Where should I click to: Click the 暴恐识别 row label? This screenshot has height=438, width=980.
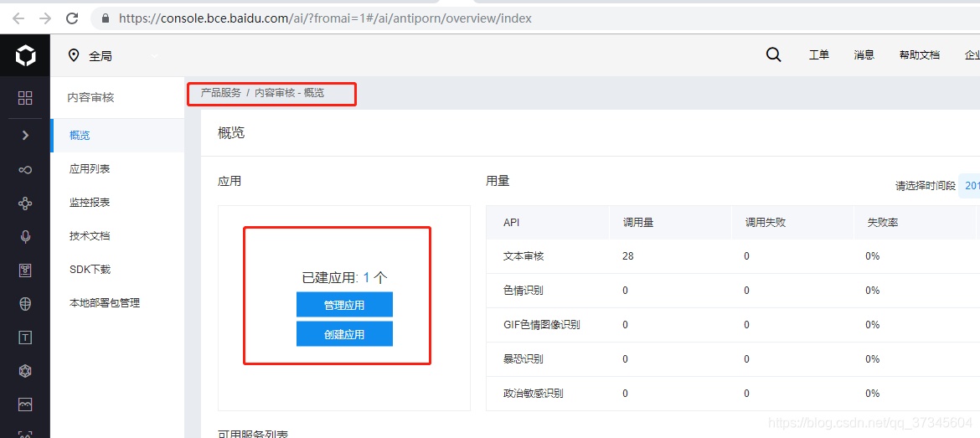point(524,359)
